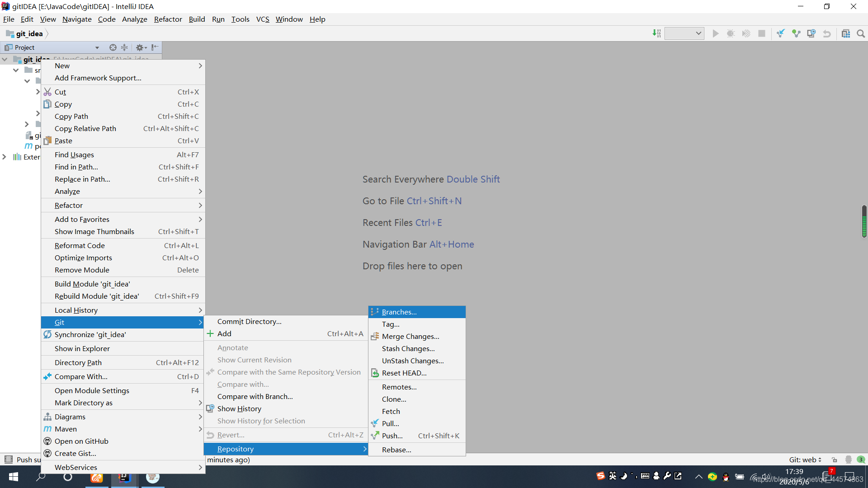The width and height of the screenshot is (868, 488).
Task: Open Project panel settings gear
Action: (141, 47)
